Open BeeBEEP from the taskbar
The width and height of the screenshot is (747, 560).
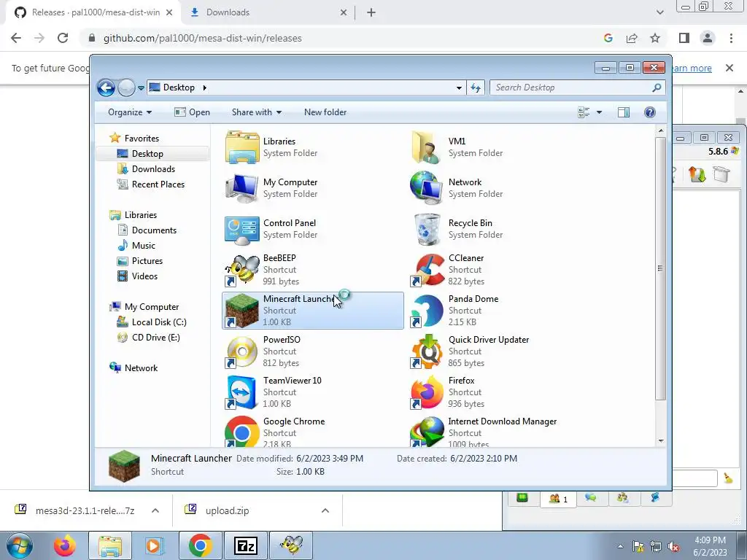coord(291,545)
